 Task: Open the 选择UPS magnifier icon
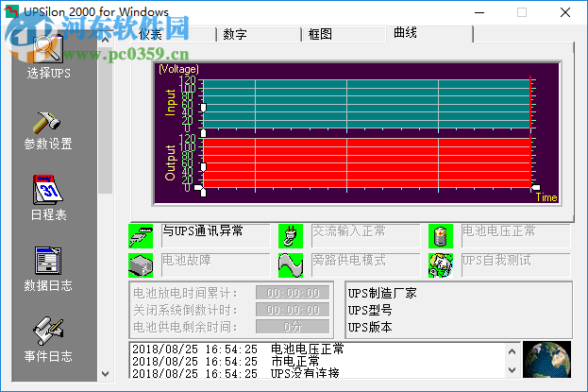click(x=48, y=48)
